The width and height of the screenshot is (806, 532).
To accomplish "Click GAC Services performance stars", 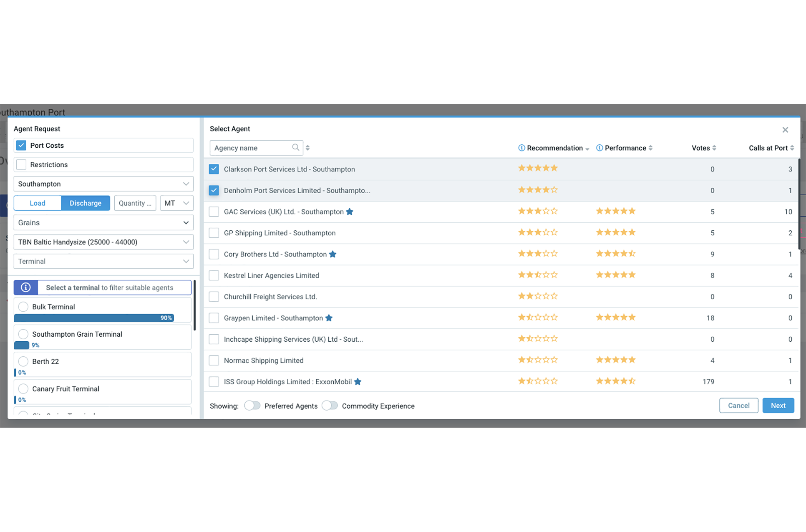I will tap(616, 211).
